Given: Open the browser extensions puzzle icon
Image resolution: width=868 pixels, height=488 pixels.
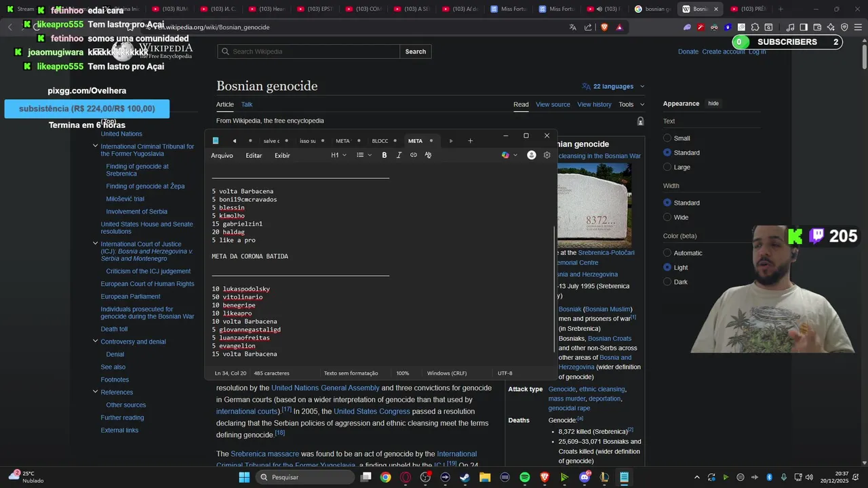Looking at the screenshot, I should point(755,27).
